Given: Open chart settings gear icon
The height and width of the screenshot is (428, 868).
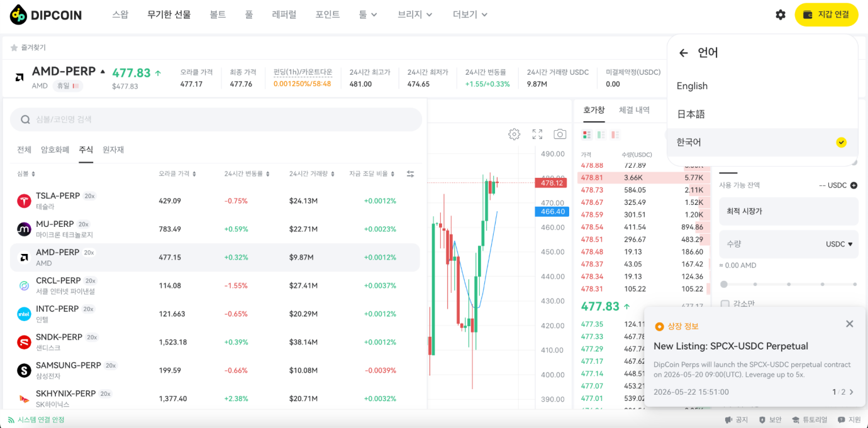Looking at the screenshot, I should [x=515, y=134].
